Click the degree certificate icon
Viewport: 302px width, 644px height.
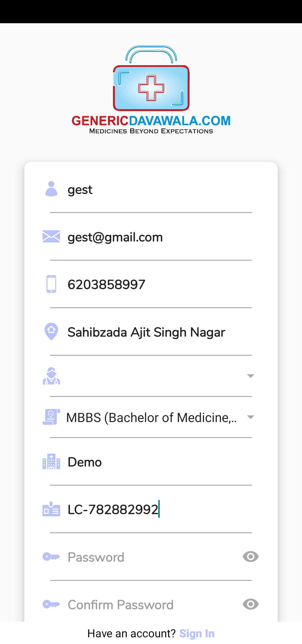[x=51, y=417]
